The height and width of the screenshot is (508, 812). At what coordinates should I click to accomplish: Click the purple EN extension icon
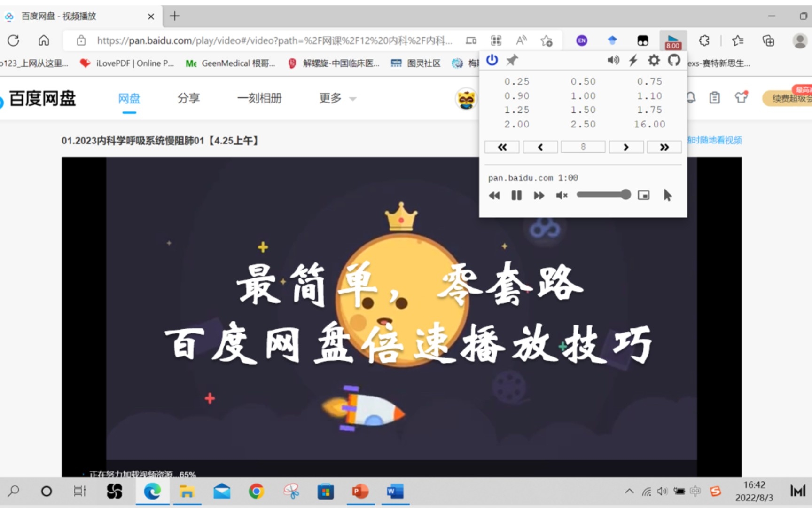click(582, 41)
